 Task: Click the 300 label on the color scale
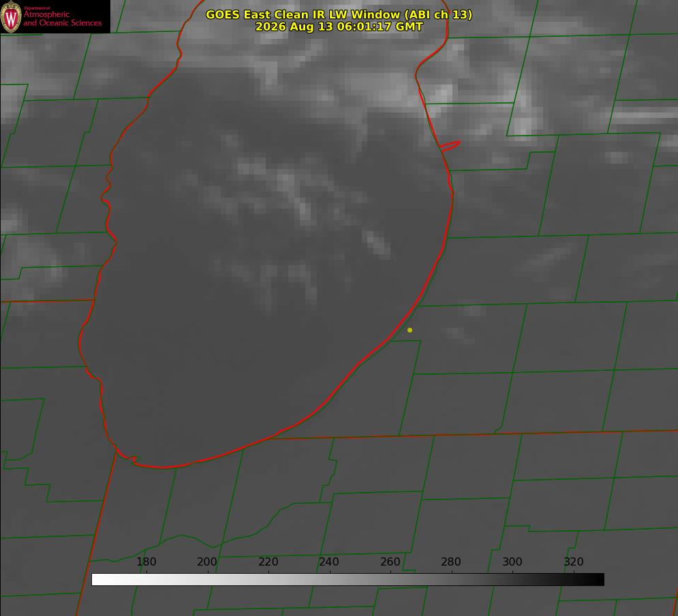click(x=512, y=561)
